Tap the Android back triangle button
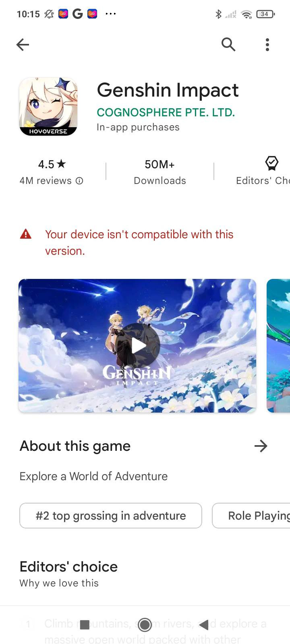Image resolution: width=290 pixels, height=644 pixels. (204, 625)
